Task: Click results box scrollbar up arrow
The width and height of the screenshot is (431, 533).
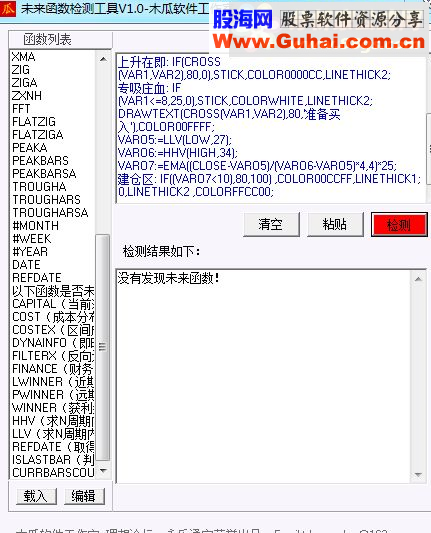Action: pyautogui.click(x=418, y=279)
